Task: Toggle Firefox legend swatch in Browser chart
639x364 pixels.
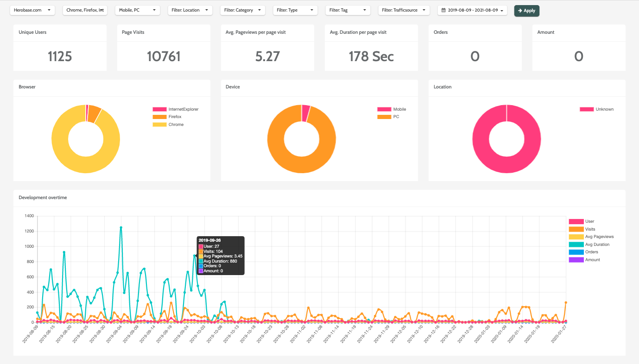Action: coord(159,117)
